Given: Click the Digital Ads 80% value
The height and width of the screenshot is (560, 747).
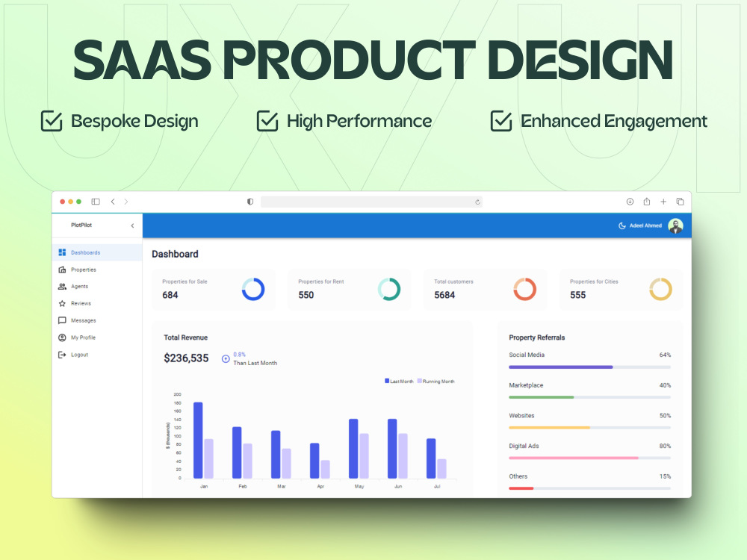Looking at the screenshot, I should (x=665, y=447).
